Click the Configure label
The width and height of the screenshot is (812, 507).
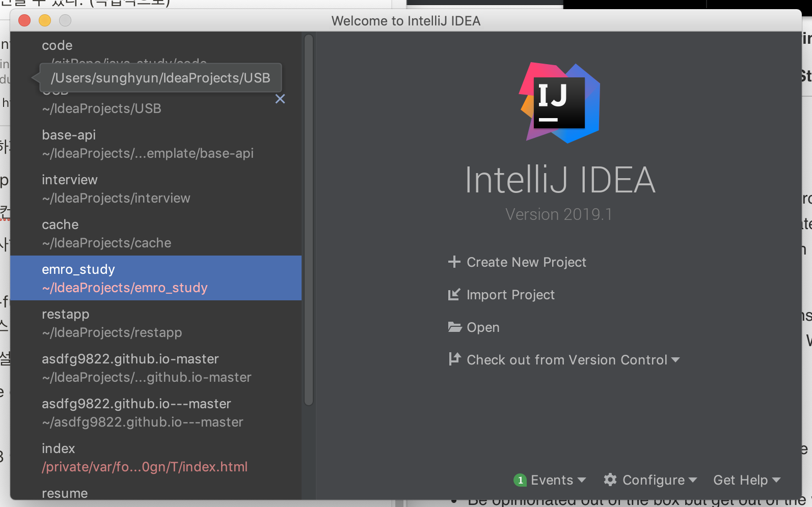click(654, 480)
